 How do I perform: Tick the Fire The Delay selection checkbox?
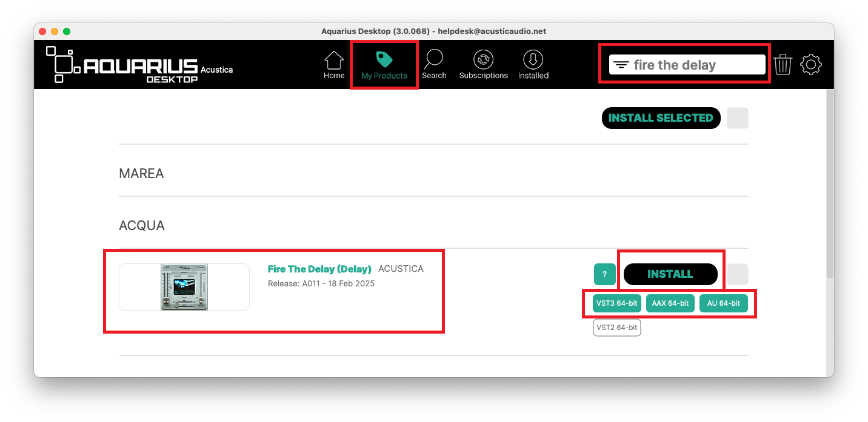click(x=738, y=274)
